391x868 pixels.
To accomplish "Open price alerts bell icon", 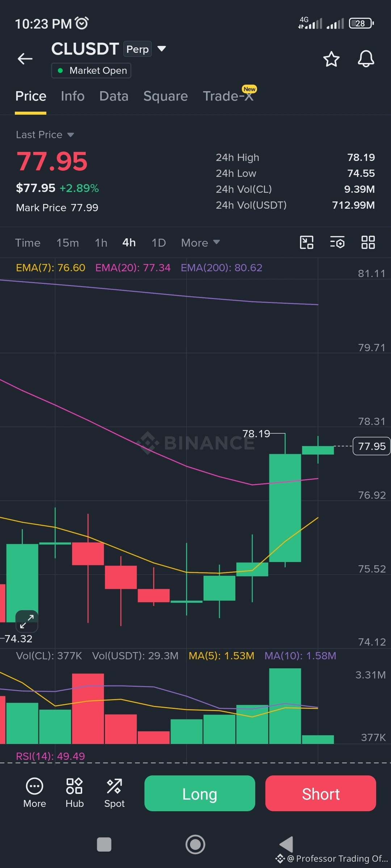I will point(366,59).
